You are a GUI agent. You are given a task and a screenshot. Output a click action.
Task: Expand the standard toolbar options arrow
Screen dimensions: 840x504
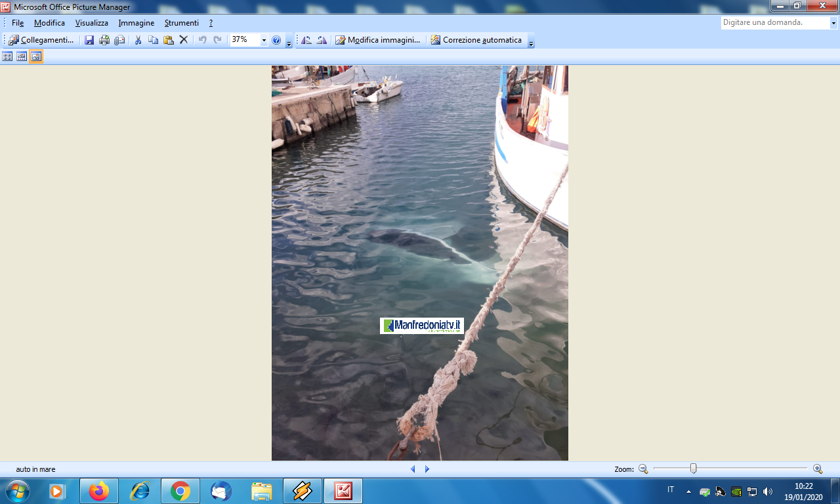(289, 43)
